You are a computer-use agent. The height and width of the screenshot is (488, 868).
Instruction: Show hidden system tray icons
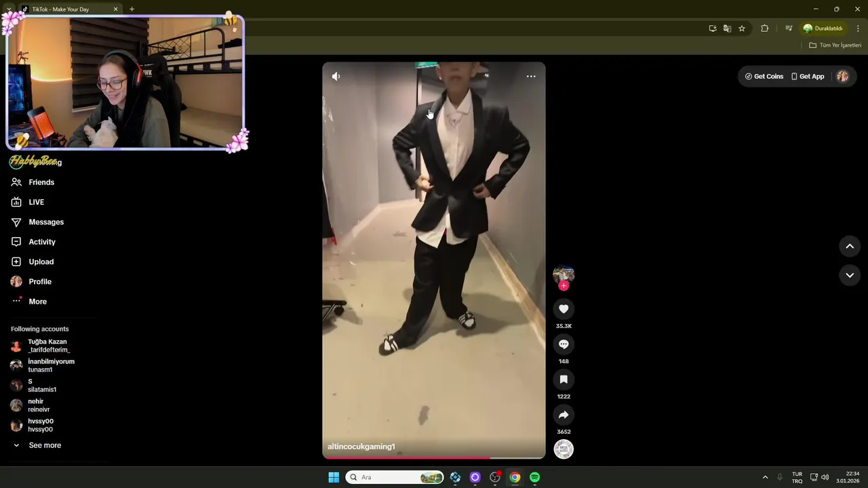[765, 477]
